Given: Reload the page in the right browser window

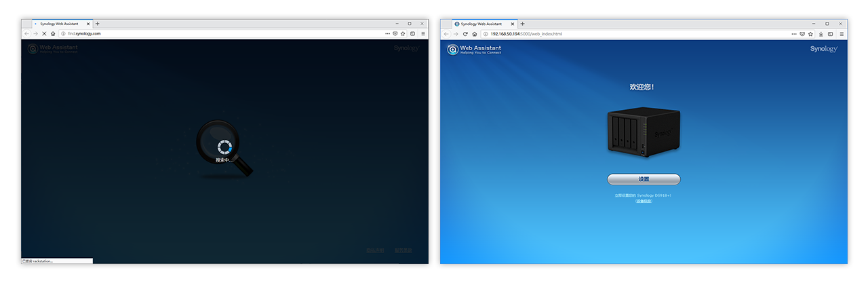Looking at the screenshot, I should [465, 33].
